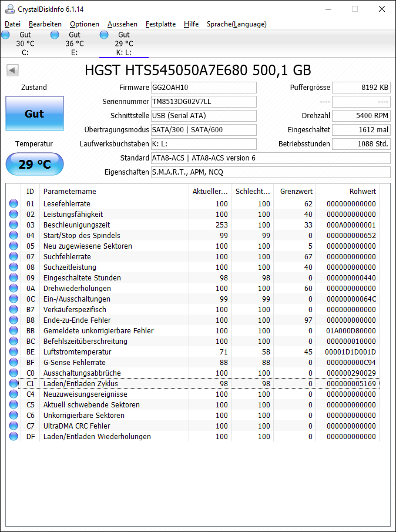Open the Datei menu

pos(13,24)
